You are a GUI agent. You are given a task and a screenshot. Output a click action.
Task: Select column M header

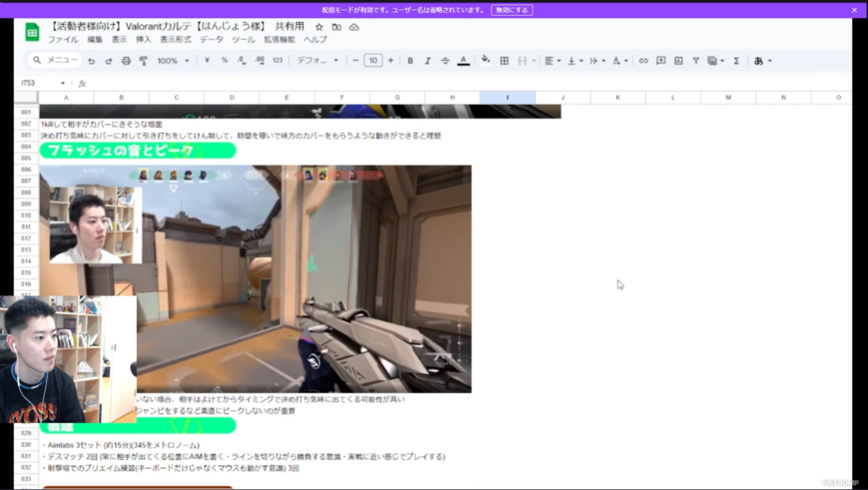click(x=728, y=98)
